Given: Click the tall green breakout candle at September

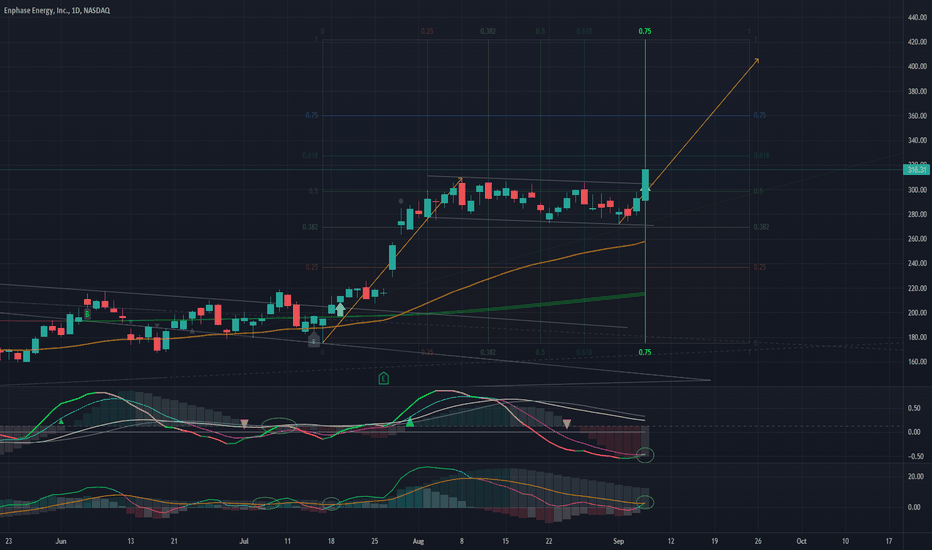Looking at the screenshot, I should (646, 185).
